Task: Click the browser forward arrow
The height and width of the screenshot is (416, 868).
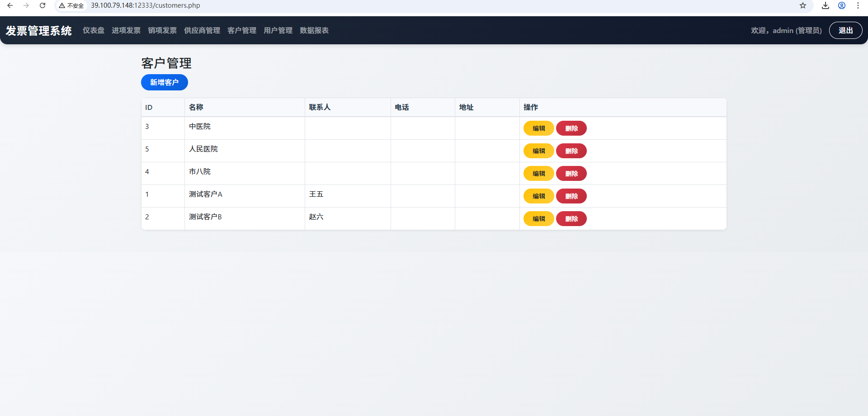Action: [x=26, y=5]
